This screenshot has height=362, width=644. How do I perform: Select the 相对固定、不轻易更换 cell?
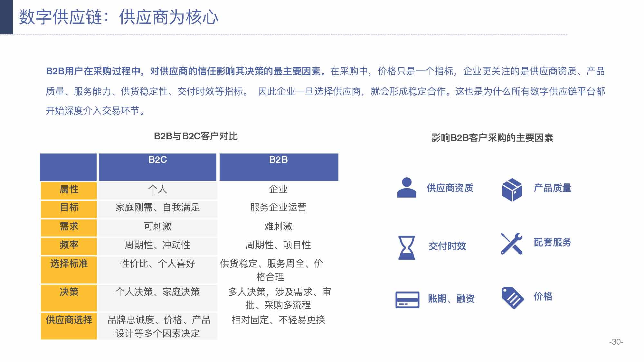279,326
